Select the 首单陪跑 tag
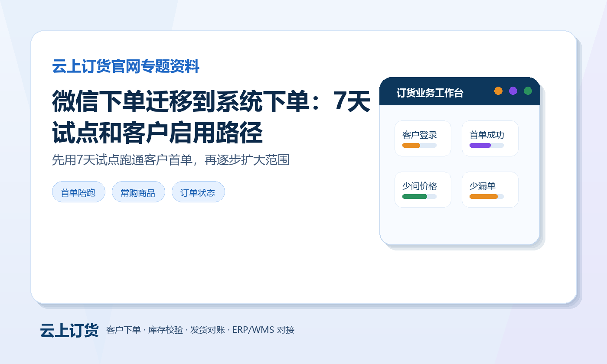607x364 pixels. pyautogui.click(x=78, y=192)
